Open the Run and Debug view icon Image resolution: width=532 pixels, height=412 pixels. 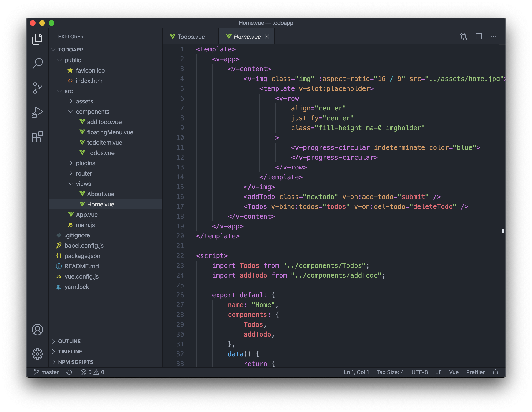pyautogui.click(x=37, y=112)
